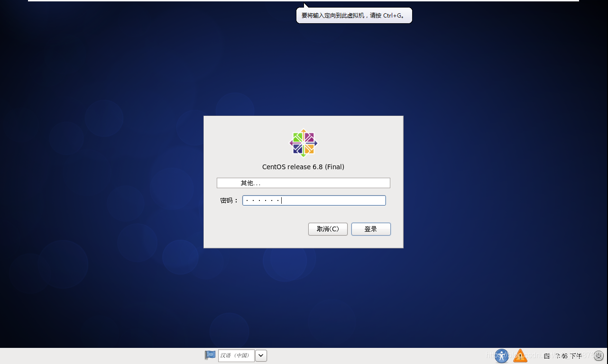608x364 pixels.
Task: Click the 汉语（中国） language field
Action: pyautogui.click(x=236, y=355)
